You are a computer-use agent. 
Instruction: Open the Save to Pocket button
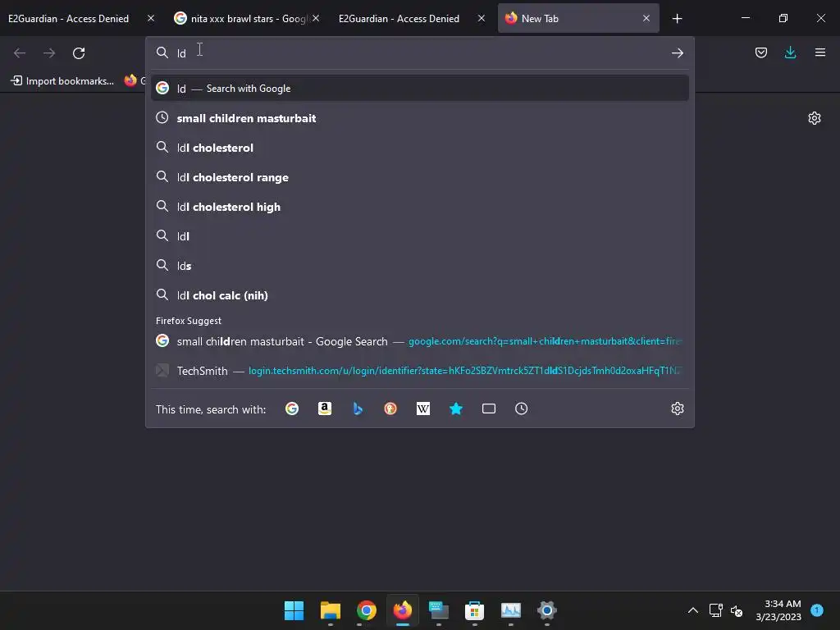coord(760,52)
